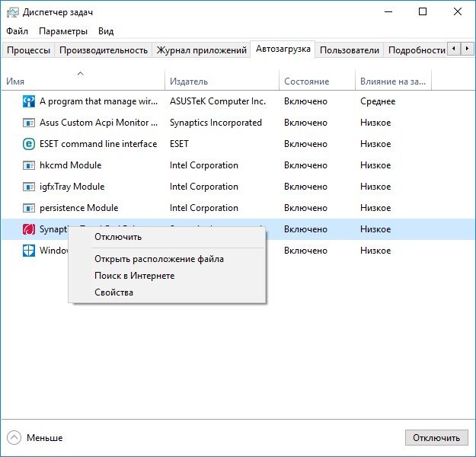
Task: Click the Task Manager title bar icon
Action: click(13, 12)
